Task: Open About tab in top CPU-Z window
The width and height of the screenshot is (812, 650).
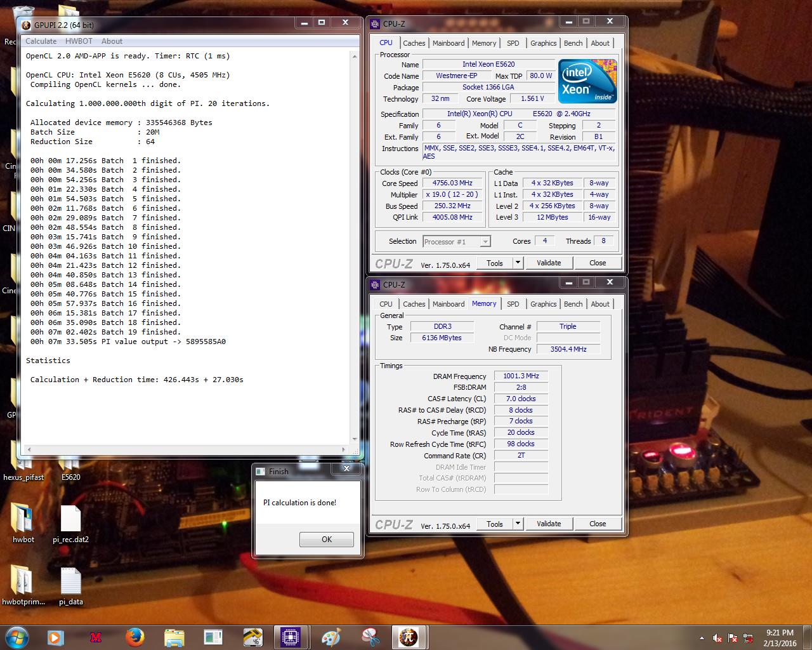Action: 600,43
